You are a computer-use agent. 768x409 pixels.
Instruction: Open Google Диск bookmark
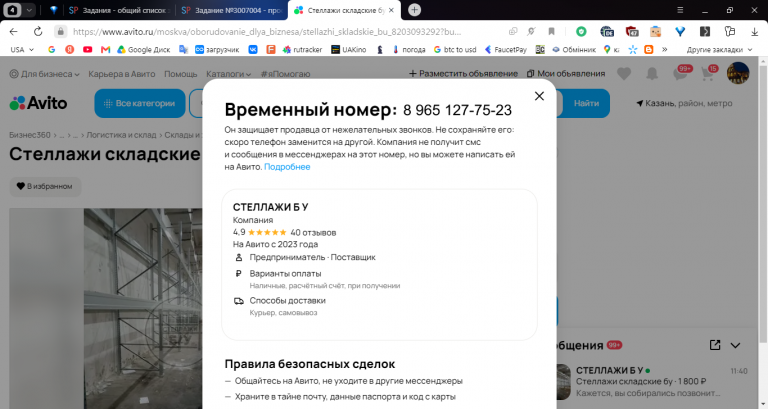[x=144, y=49]
